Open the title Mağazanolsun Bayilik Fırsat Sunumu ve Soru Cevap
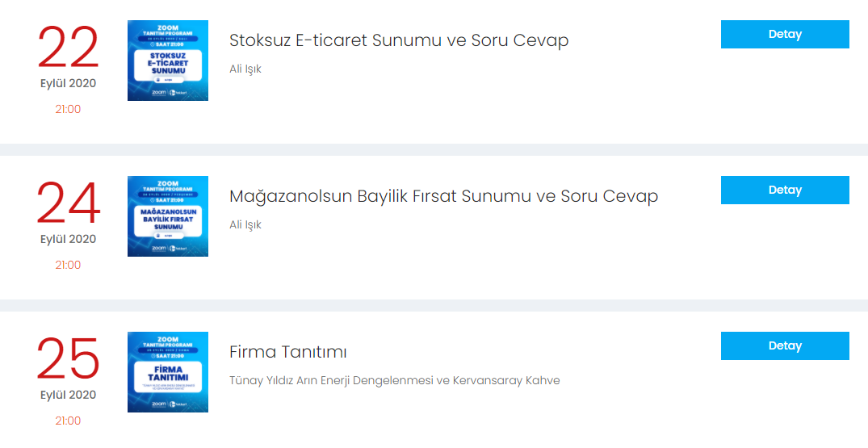Screen dimensions: 868x448 tap(443, 196)
